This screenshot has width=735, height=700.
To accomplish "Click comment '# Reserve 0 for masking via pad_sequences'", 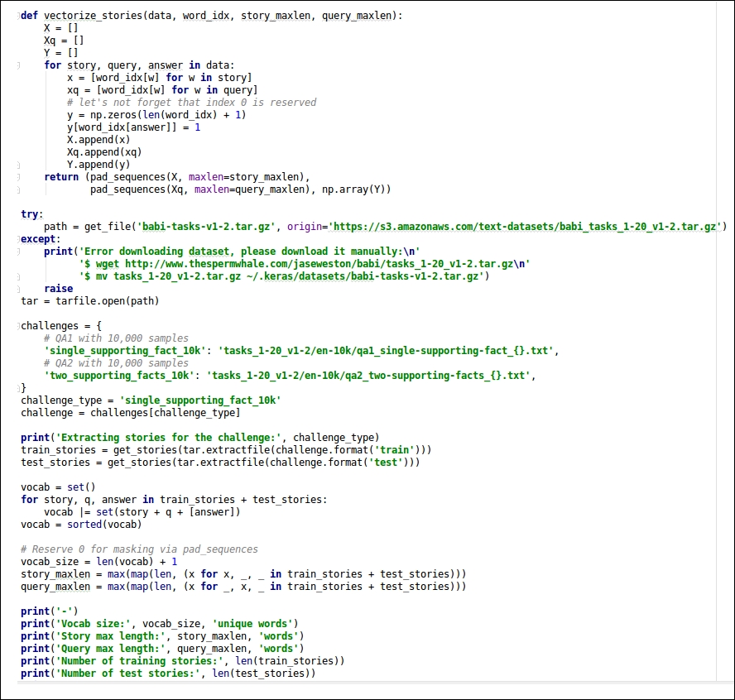I will [139, 549].
